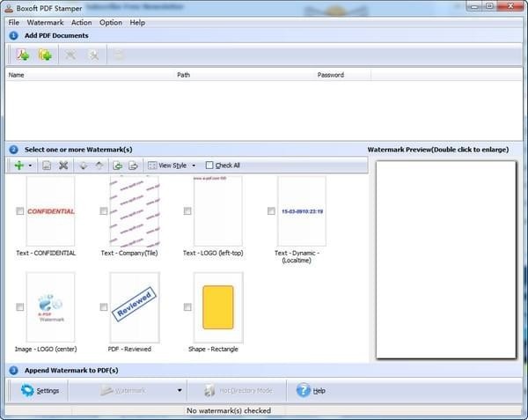This screenshot has width=528, height=420.
Task: Check the Image - LOGO (center) watermark box
Action: coord(20,306)
